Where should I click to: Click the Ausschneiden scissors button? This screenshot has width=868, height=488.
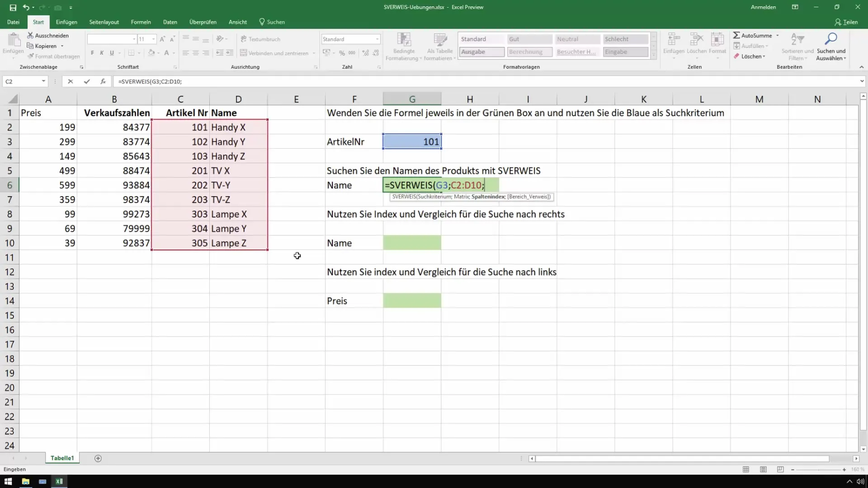click(48, 35)
